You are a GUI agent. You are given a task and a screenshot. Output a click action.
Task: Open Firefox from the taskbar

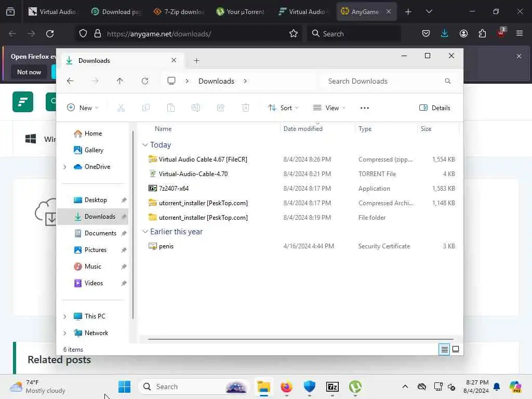click(287, 387)
